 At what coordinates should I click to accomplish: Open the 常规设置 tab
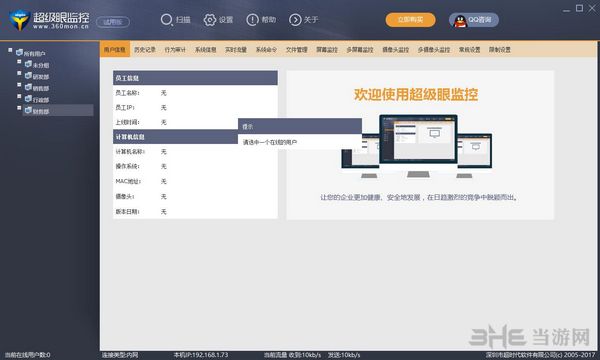pyautogui.click(x=470, y=50)
